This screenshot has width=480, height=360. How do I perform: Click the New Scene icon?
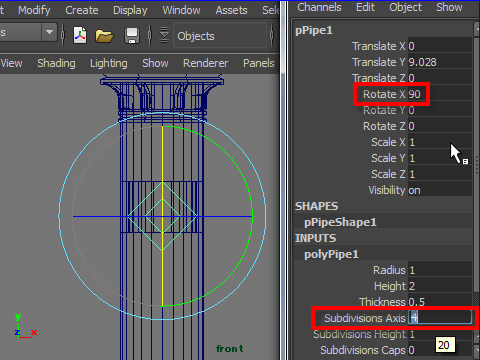coord(80,35)
